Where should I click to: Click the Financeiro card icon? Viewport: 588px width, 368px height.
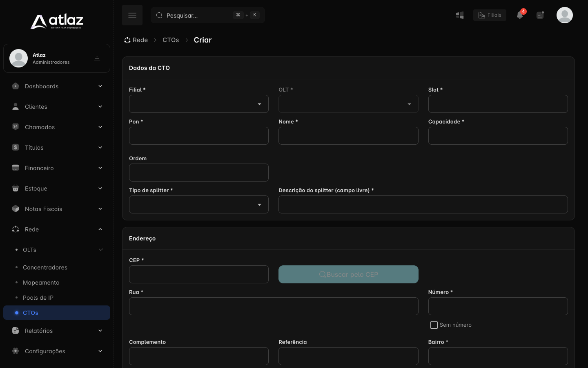coord(16,168)
